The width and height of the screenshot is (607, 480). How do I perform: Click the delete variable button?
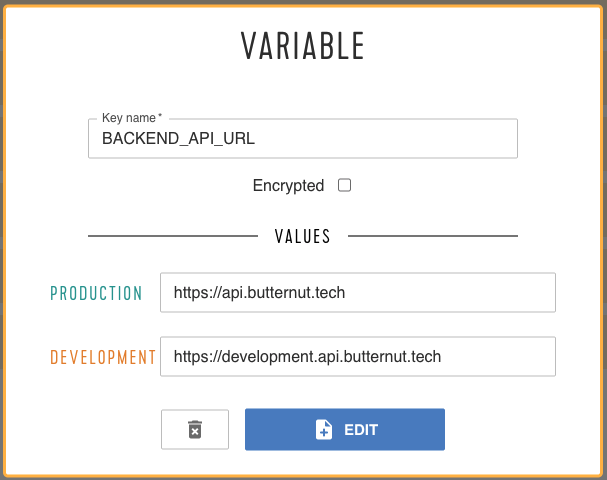[195, 429]
